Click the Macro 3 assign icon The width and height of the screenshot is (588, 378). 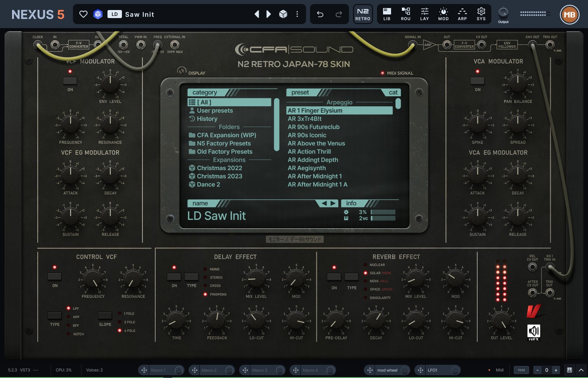click(x=245, y=370)
